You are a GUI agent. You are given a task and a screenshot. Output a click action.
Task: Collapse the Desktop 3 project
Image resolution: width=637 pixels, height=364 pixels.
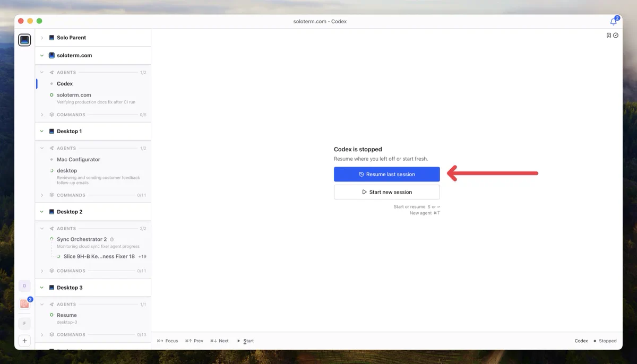[42, 288]
